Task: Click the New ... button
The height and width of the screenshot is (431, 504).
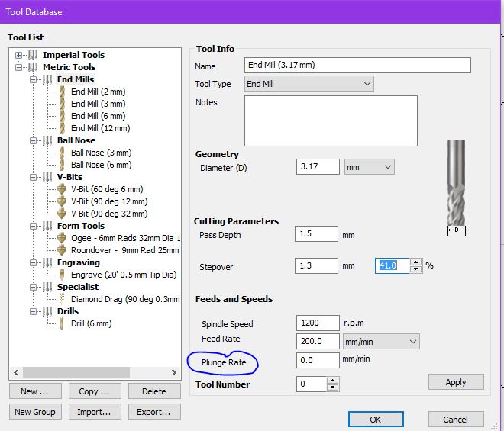Action: 35,391
